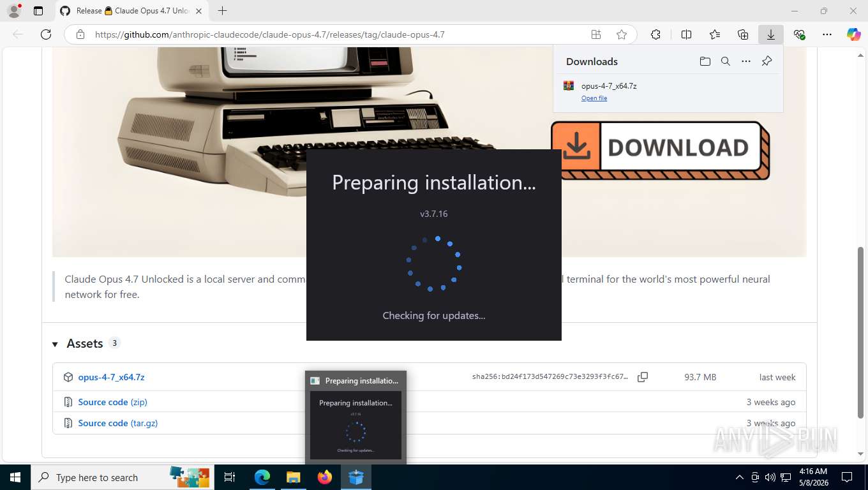The height and width of the screenshot is (490, 868).
Task: Open the address bar app/QR icon
Action: [x=595, y=34]
